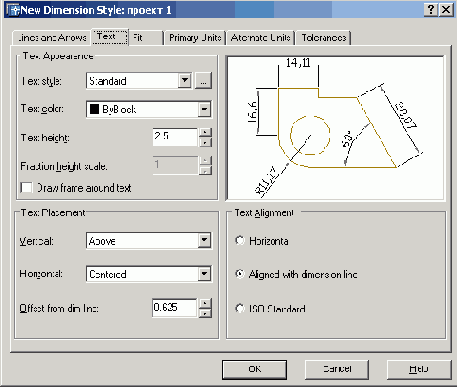Confirm settings with OK button
The height and width of the screenshot is (387, 457).
tap(254, 369)
